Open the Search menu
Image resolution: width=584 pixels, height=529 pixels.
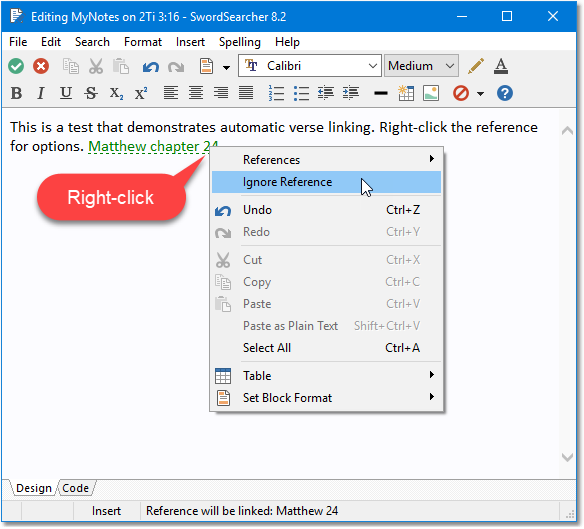(x=92, y=42)
